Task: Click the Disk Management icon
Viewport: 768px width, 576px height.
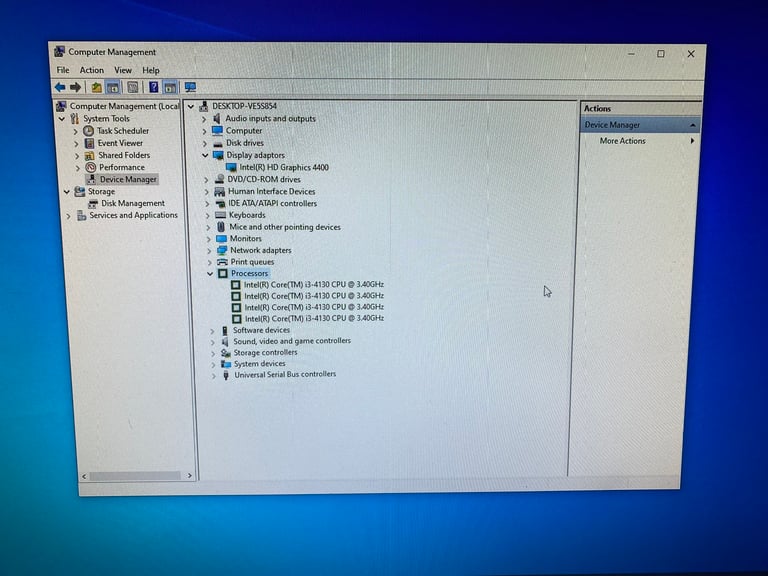Action: [93, 203]
